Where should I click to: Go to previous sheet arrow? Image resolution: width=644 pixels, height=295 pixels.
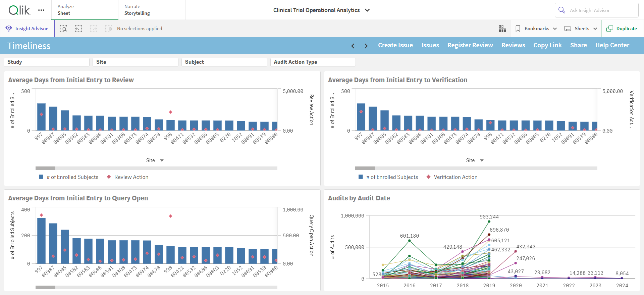[353, 46]
